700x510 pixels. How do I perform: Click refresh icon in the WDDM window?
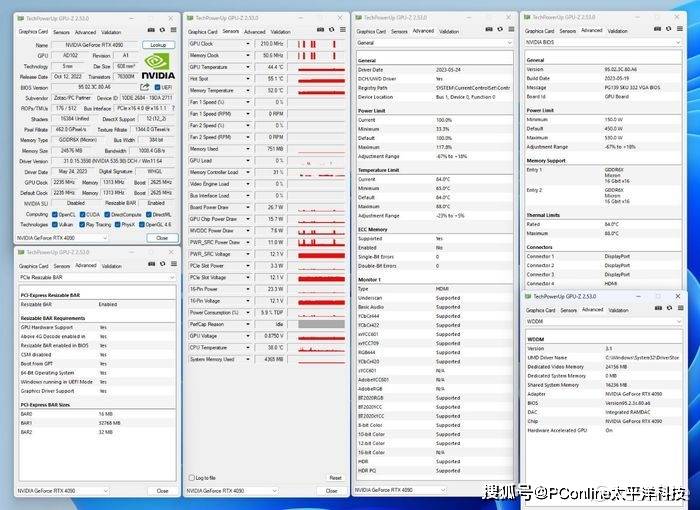pyautogui.click(x=669, y=308)
